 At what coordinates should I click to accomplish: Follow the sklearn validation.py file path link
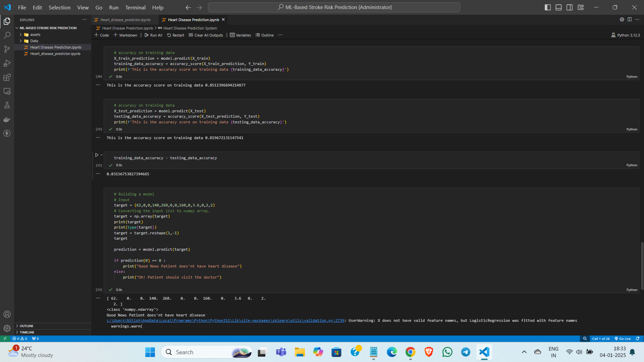click(225, 321)
